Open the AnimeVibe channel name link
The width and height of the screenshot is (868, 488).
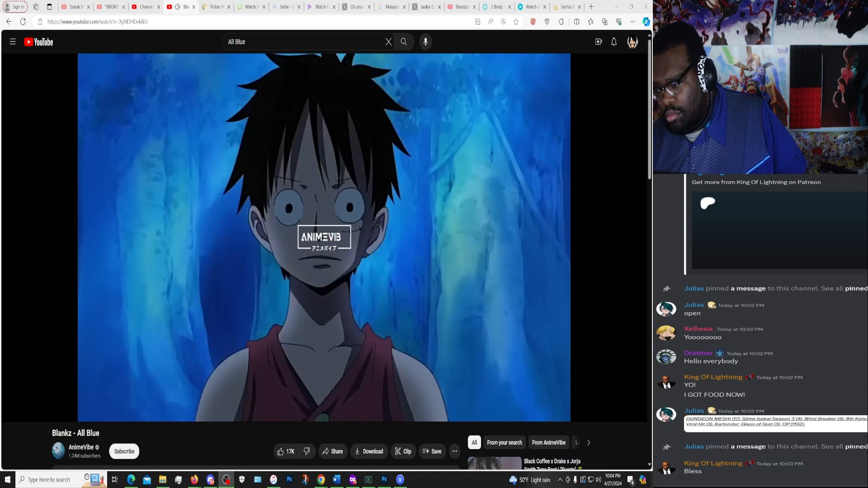81,447
